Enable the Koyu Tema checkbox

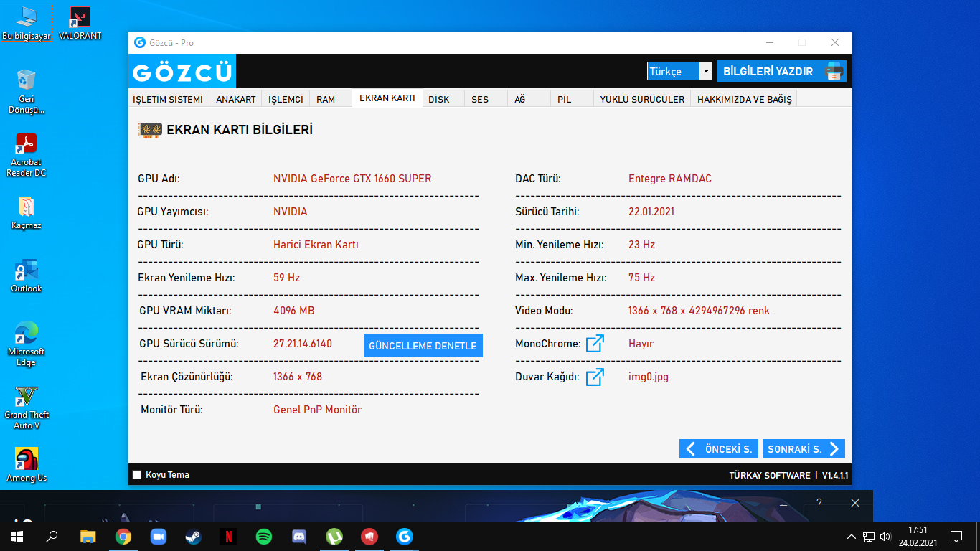click(136, 475)
